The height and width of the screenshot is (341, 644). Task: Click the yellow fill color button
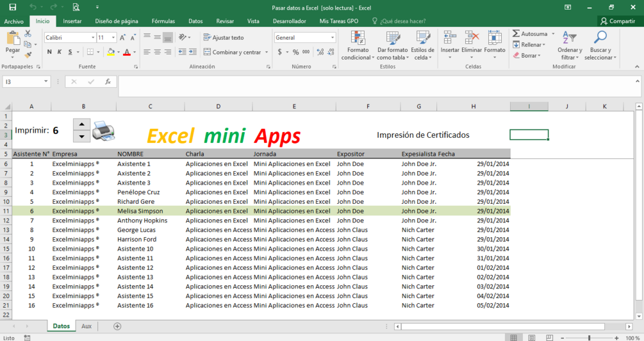coord(110,52)
